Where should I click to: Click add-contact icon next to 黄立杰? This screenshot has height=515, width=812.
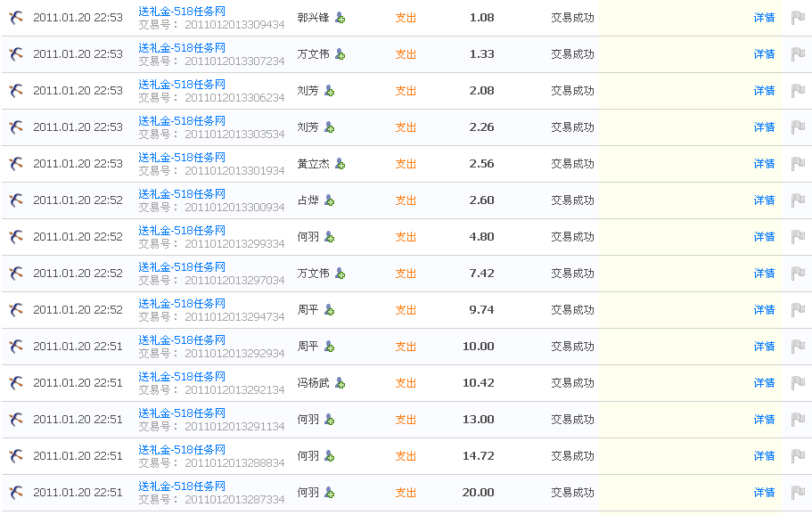[340, 164]
